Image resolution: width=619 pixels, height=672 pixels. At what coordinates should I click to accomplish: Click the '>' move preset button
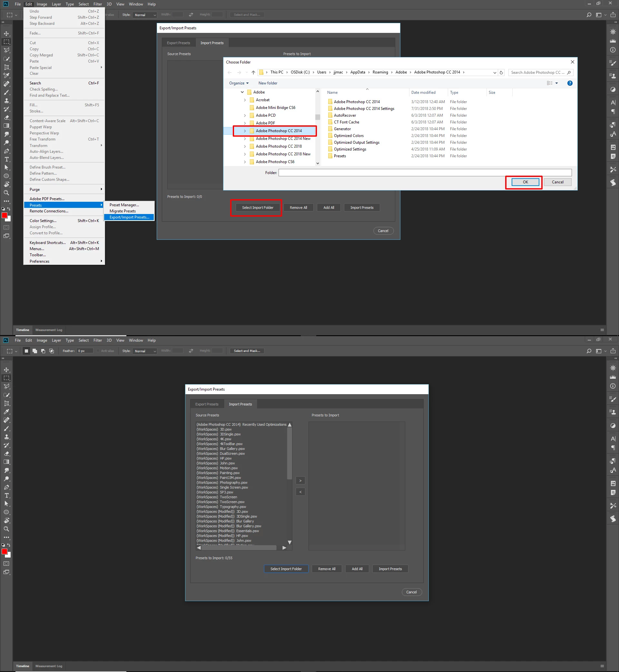[300, 481]
